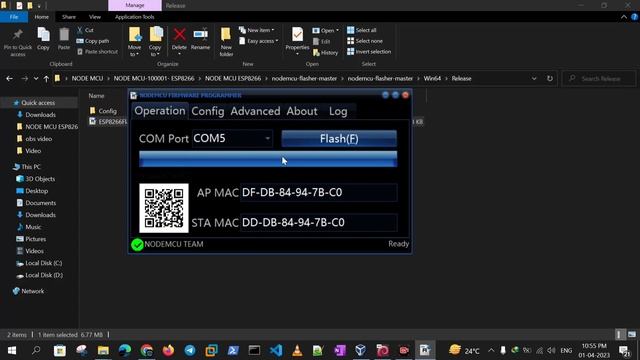Click the Up directory arrow
The height and width of the screenshot is (360, 640).
[x=47, y=78]
